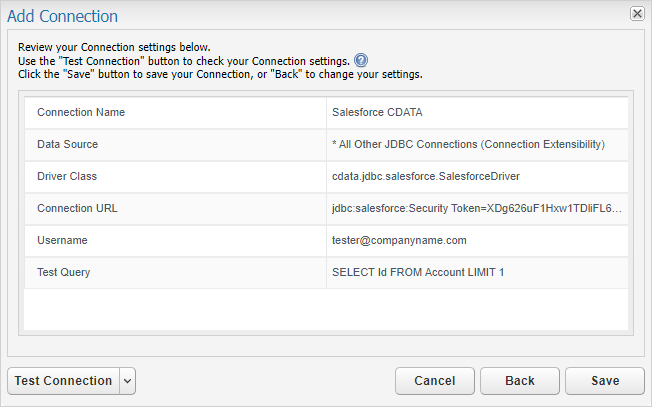
Task: Run the Test Connection button
Action: point(64,381)
